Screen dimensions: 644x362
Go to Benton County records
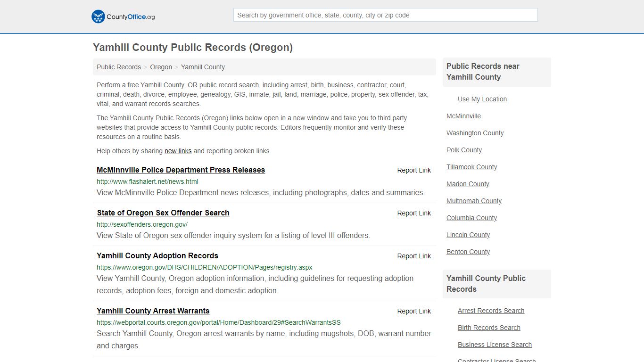(468, 252)
